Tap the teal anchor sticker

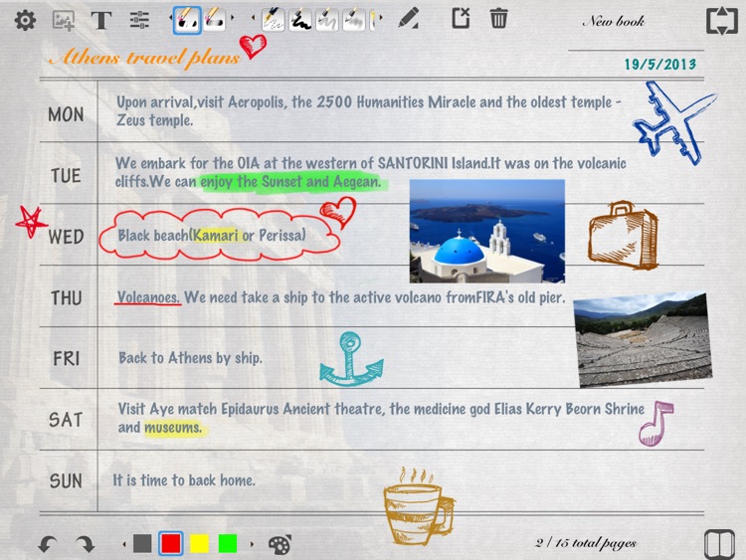tap(351, 360)
